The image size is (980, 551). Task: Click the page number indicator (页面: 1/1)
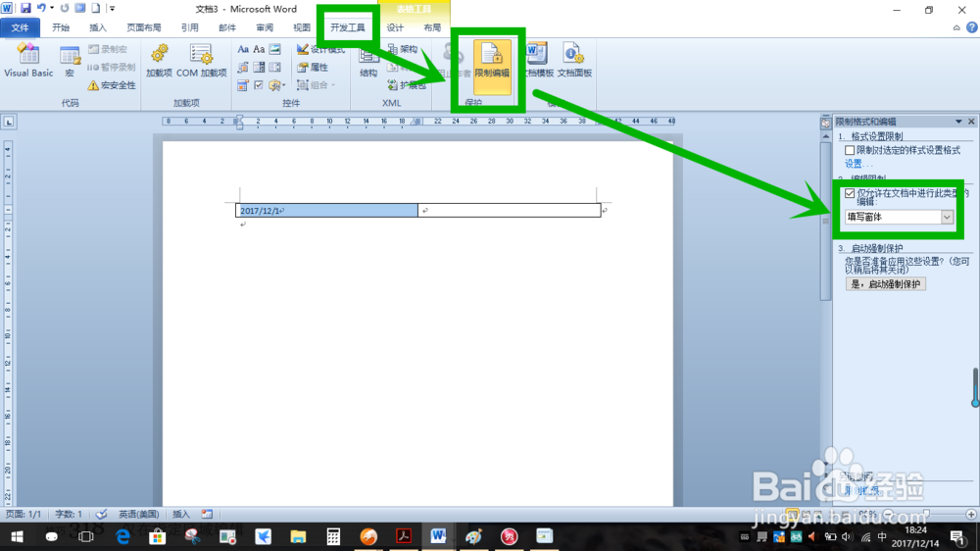tap(24, 514)
